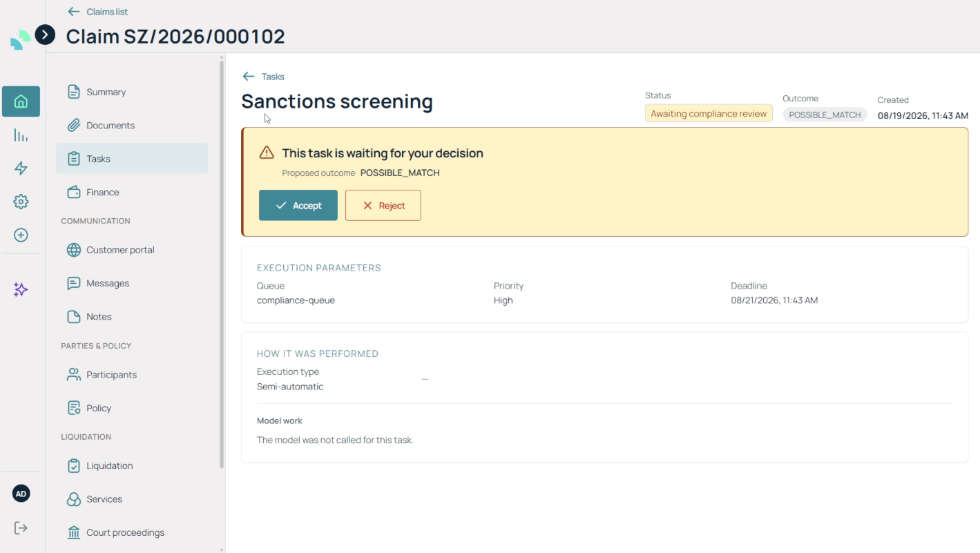Open the Documents section
Viewport: 980px width, 553px height.
pos(132,126)
